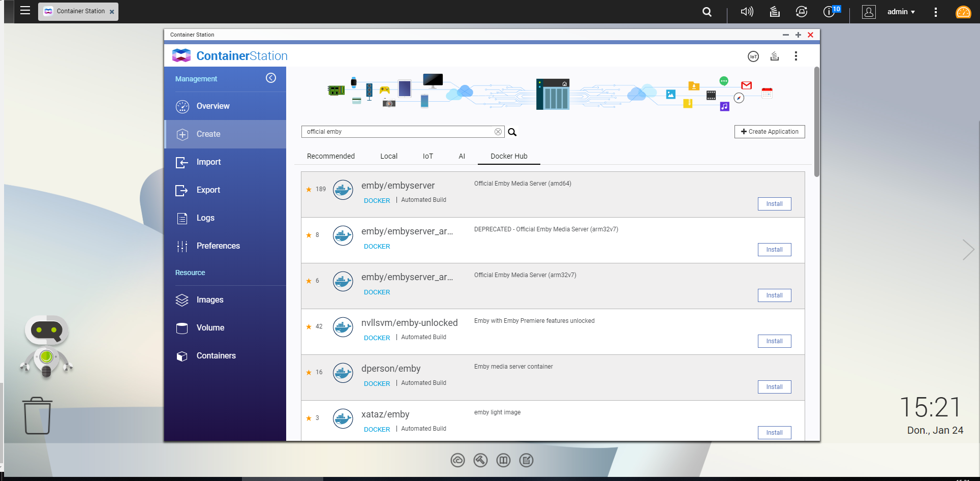Click the star rating icon showing 189
The height and width of the screenshot is (481, 980).
pyautogui.click(x=309, y=189)
